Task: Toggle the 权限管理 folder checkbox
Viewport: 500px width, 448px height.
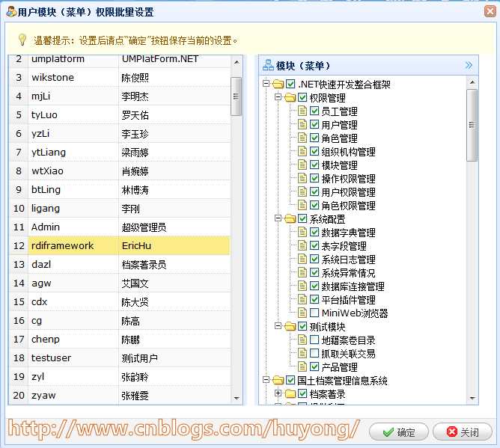Action: [302, 97]
